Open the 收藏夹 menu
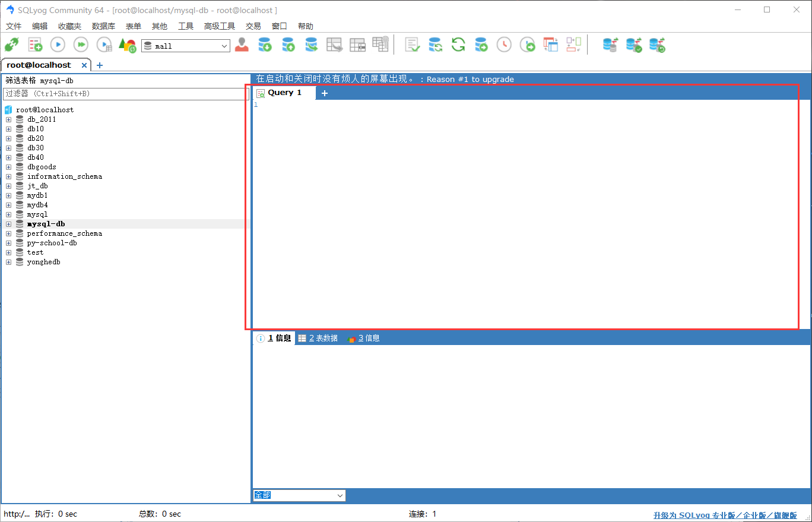 69,26
